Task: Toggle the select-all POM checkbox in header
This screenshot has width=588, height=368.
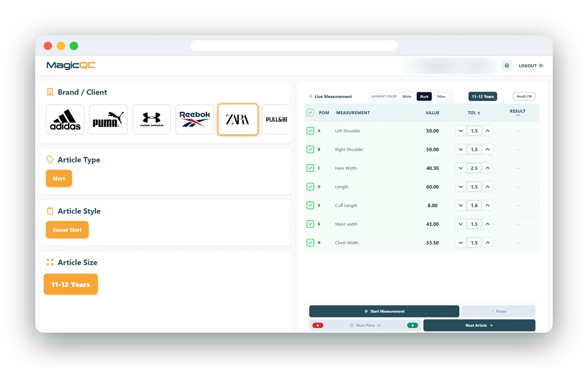Action: click(x=310, y=113)
